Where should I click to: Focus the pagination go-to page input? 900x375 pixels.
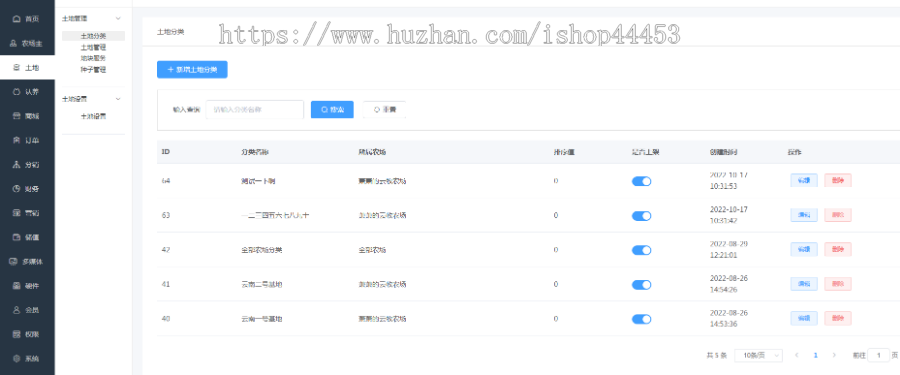(x=878, y=355)
